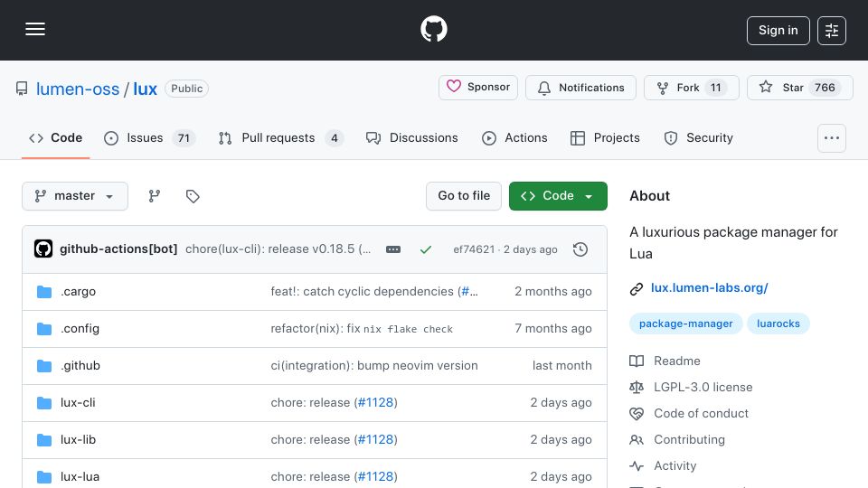Screen dimensions: 868x488
Task: Open the github-actions[bot] author link
Action: pos(118,249)
